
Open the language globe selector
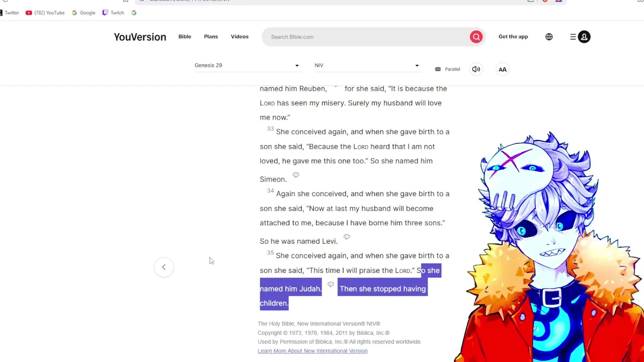coord(549,37)
